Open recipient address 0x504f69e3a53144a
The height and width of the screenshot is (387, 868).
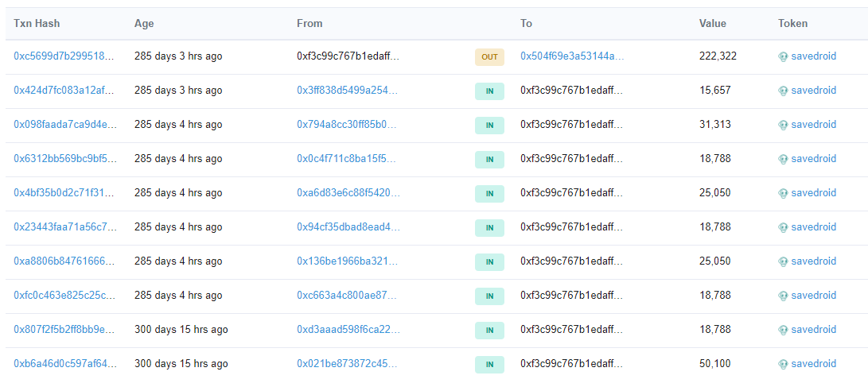point(572,56)
